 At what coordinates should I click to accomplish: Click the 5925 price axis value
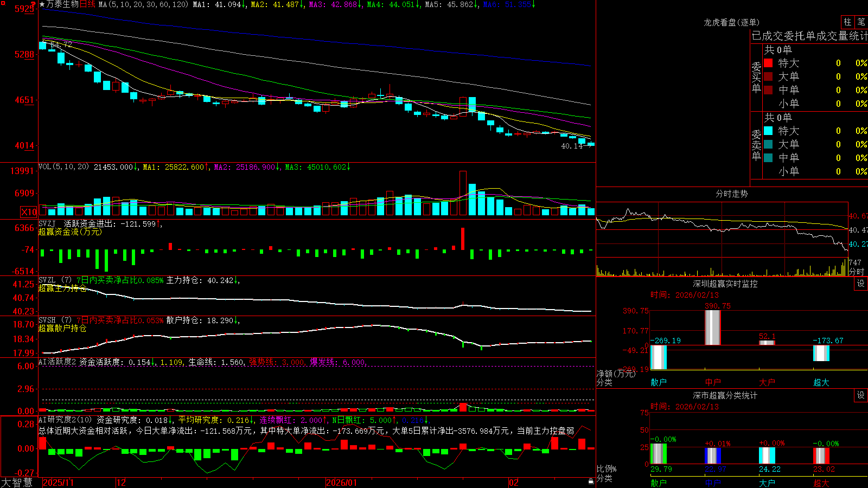pos(25,9)
